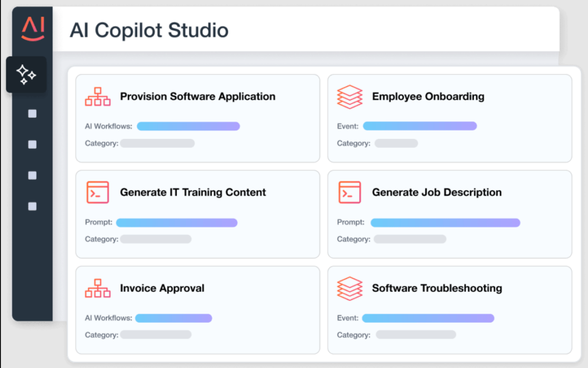Click the workflow icon on Invoice Approval

98,288
